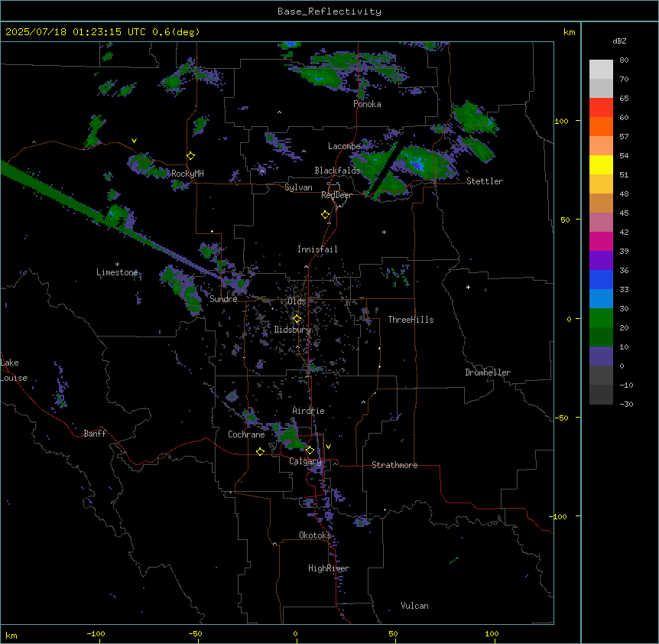Select the red 65 dBZ legend swatch
Image resolution: width=659 pixels, height=644 pixels.
pos(601,107)
